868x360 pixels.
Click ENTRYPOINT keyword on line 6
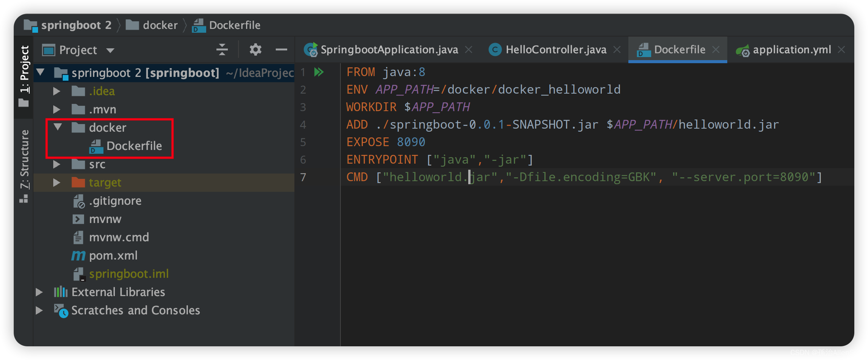[382, 159]
